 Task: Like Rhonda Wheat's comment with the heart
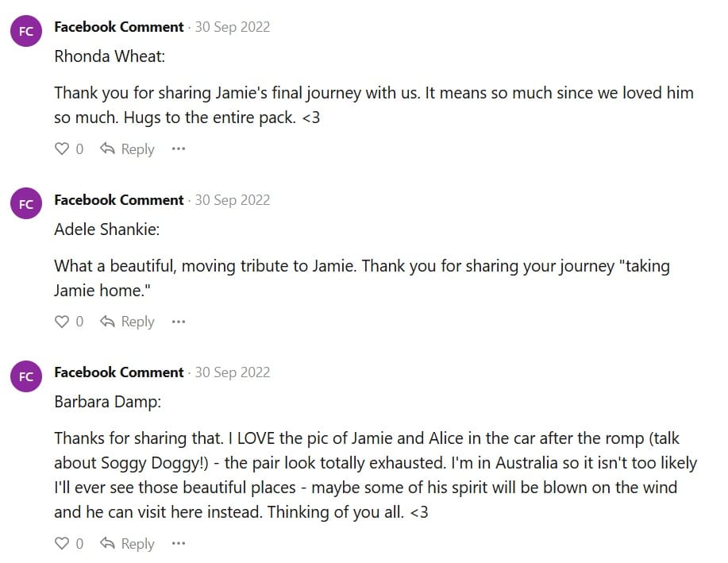click(x=62, y=148)
